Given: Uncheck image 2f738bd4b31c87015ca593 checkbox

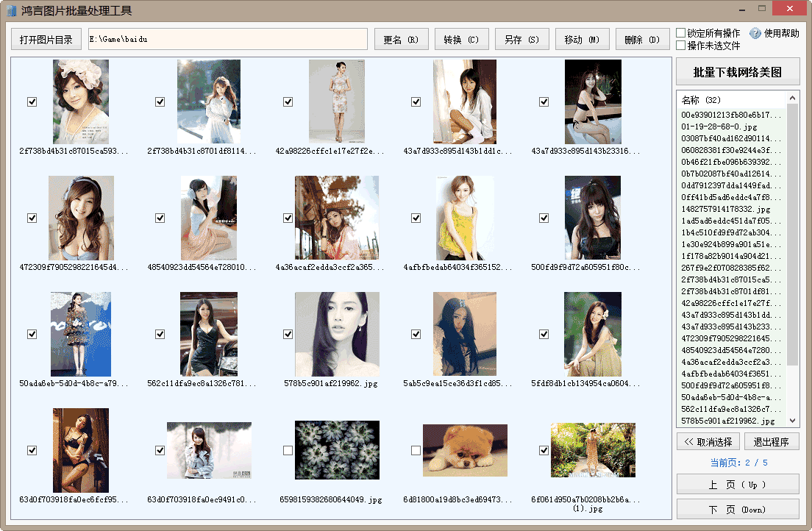Looking at the screenshot, I should point(32,101).
